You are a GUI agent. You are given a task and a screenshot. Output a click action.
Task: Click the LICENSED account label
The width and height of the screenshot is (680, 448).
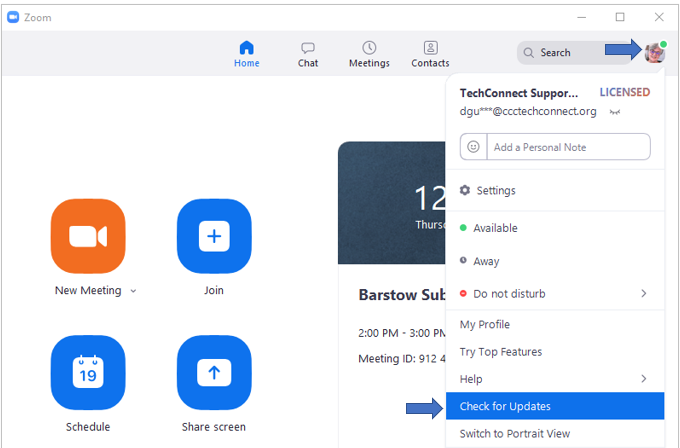coord(624,92)
